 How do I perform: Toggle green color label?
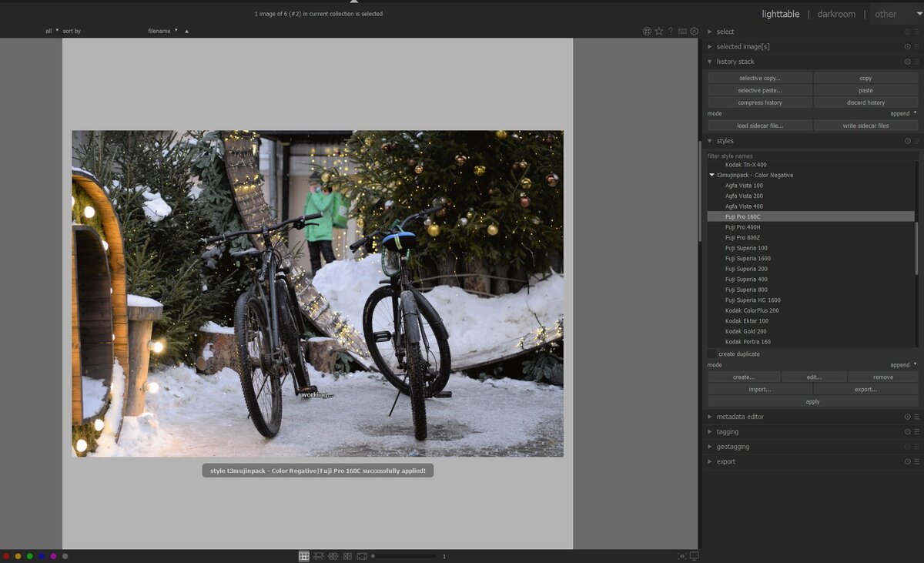(29, 556)
